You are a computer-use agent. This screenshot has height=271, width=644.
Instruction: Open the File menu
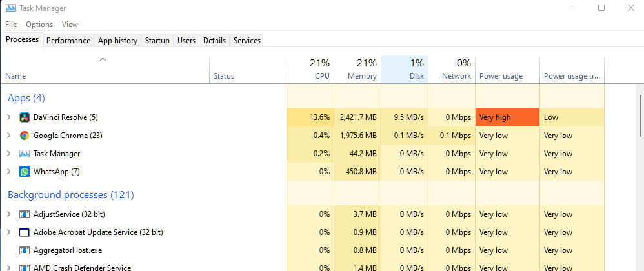coord(11,25)
